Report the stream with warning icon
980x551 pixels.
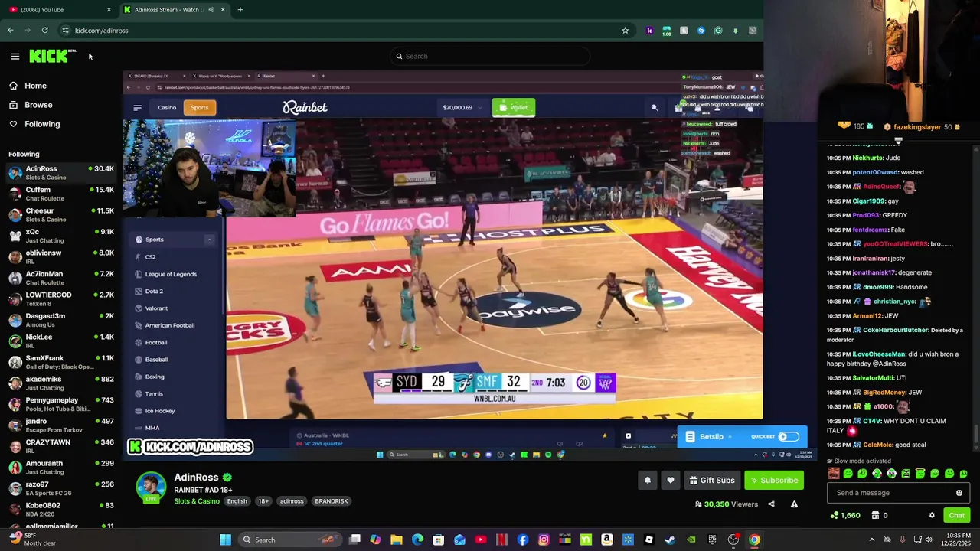pos(794,504)
